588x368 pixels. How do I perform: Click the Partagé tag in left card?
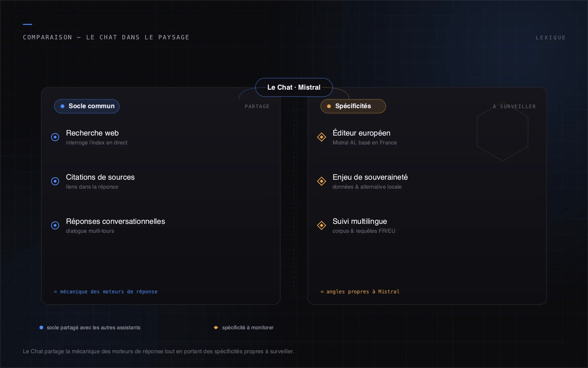click(257, 106)
